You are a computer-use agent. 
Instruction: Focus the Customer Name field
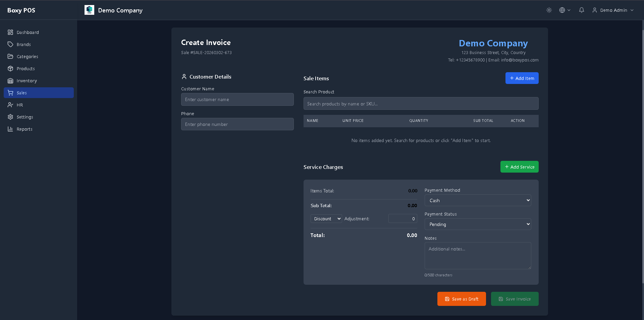tap(237, 99)
